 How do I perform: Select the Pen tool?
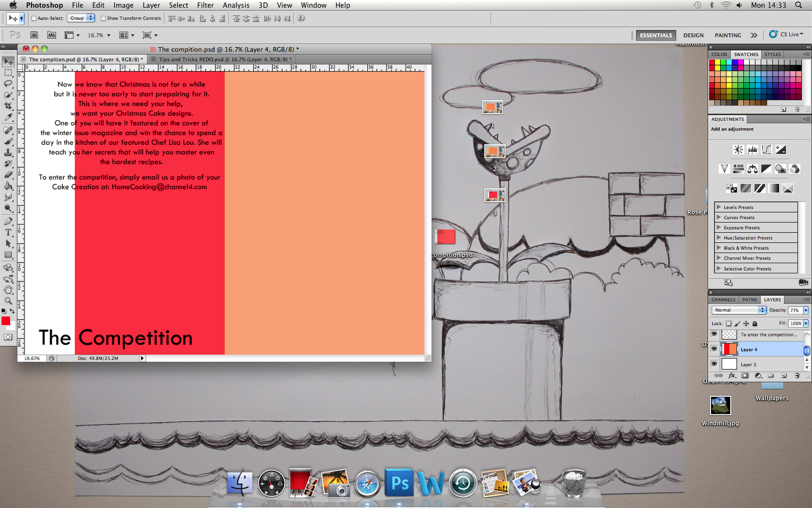[8, 221]
